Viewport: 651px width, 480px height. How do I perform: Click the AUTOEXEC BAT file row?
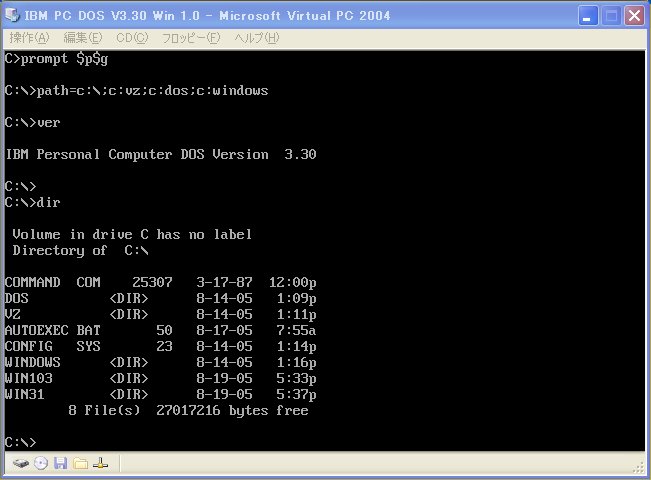tap(160, 331)
